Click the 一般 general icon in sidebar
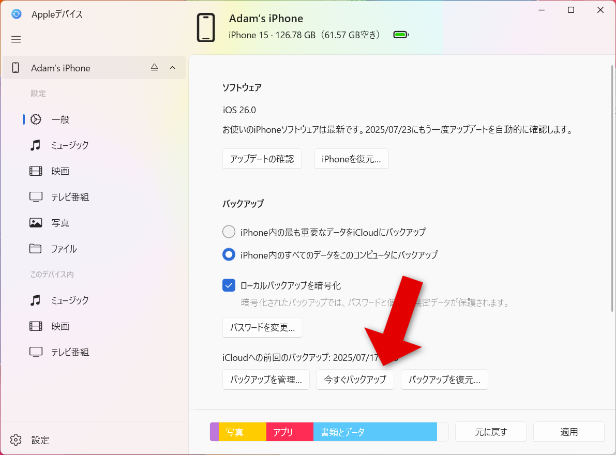Image resolution: width=616 pixels, height=455 pixels. pyautogui.click(x=36, y=119)
